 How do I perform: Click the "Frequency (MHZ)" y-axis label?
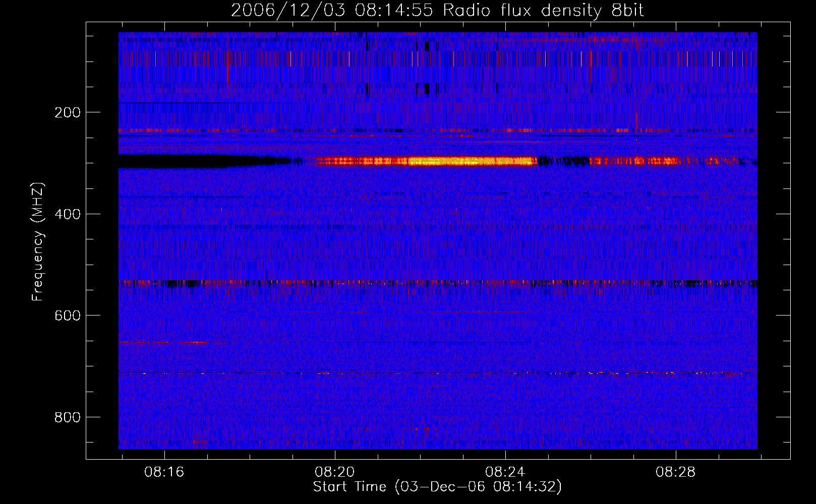[x=38, y=241]
